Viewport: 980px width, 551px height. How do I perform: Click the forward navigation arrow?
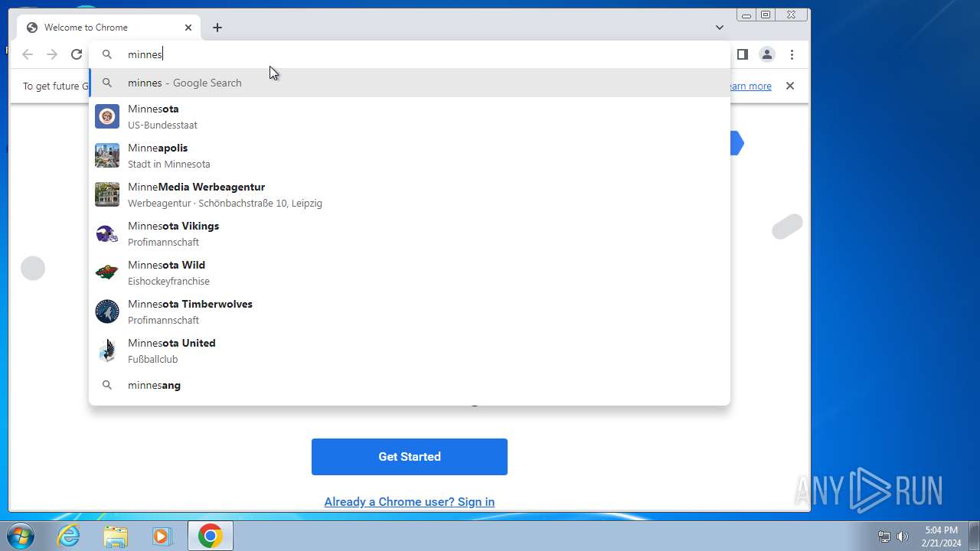tap(52, 54)
